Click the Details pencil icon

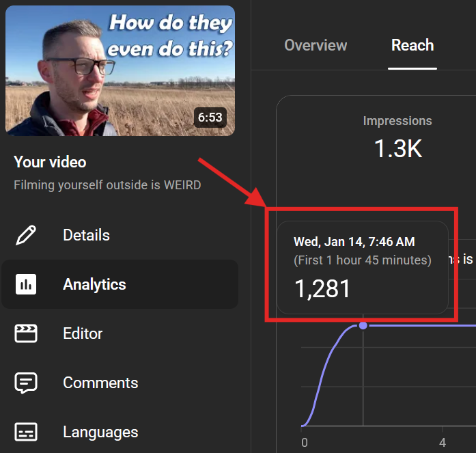tap(26, 235)
